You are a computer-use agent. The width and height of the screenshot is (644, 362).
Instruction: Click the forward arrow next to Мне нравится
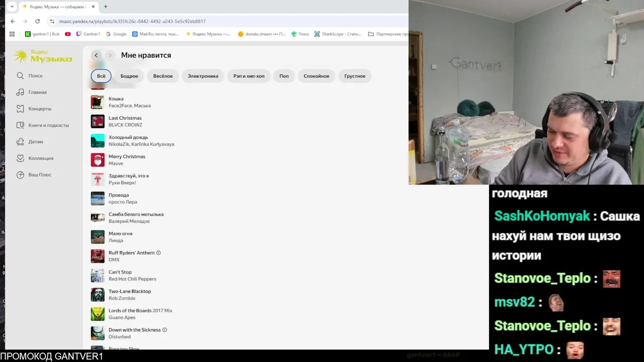pyautogui.click(x=110, y=55)
